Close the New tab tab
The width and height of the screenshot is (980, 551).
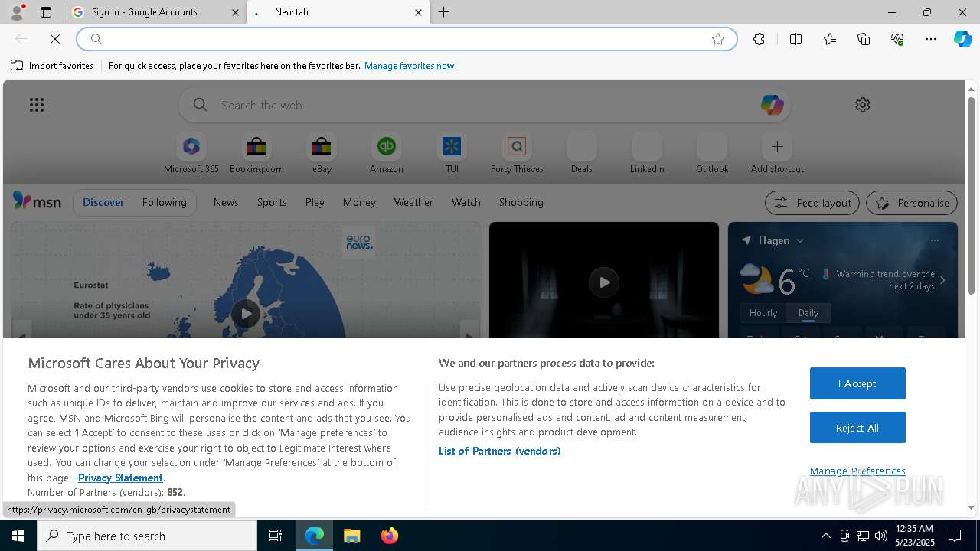click(418, 12)
